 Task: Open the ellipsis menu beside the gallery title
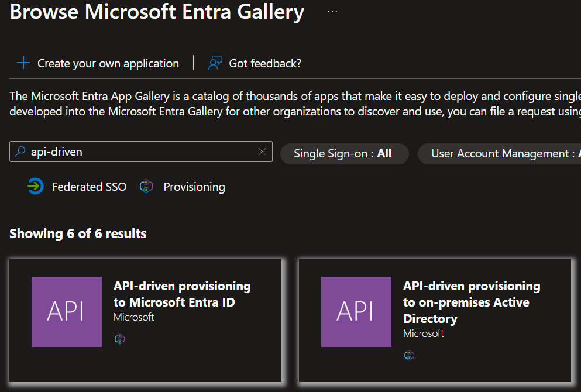332,12
